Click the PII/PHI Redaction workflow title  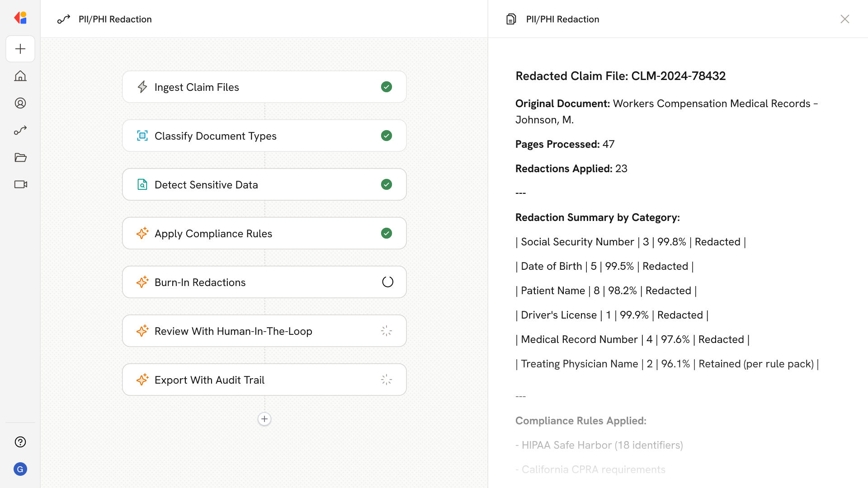pyautogui.click(x=115, y=19)
